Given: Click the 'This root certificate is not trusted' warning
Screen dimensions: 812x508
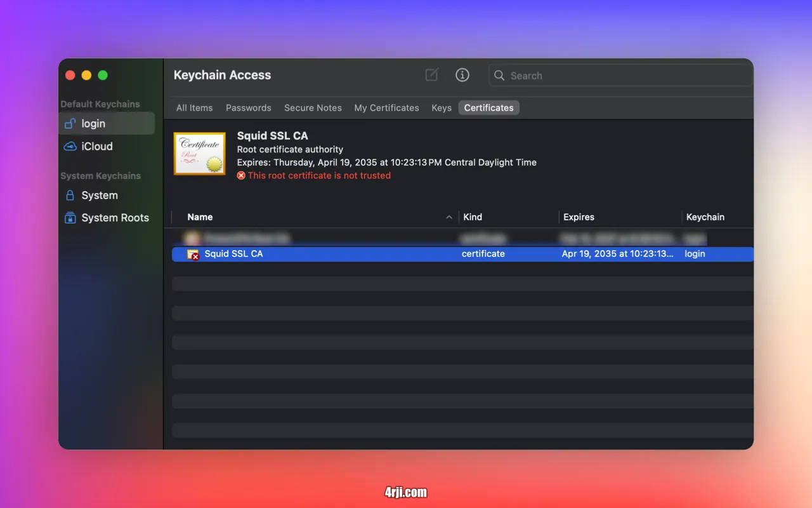Looking at the screenshot, I should pos(314,175).
